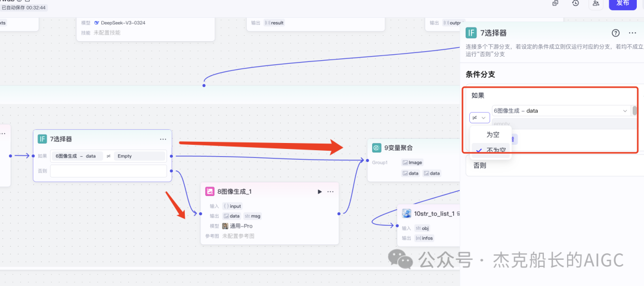The height and width of the screenshot is (286, 644).
Task: Select the 10str_to_list_1 node title
Action: point(434,214)
